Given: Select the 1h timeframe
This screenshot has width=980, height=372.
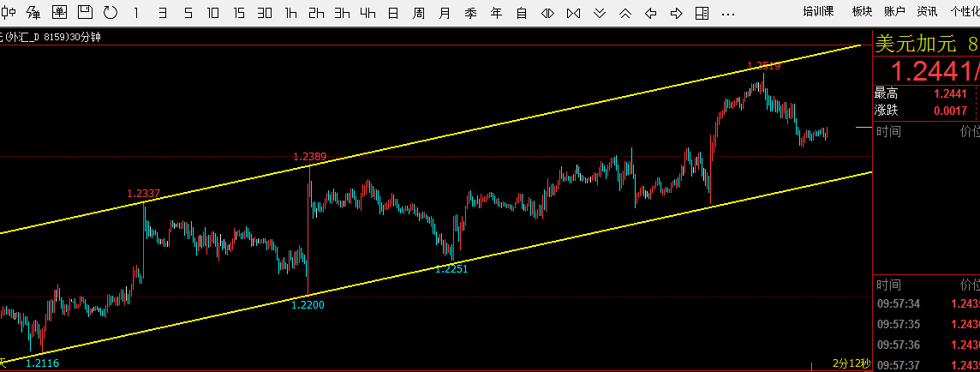Looking at the screenshot, I should (x=290, y=13).
